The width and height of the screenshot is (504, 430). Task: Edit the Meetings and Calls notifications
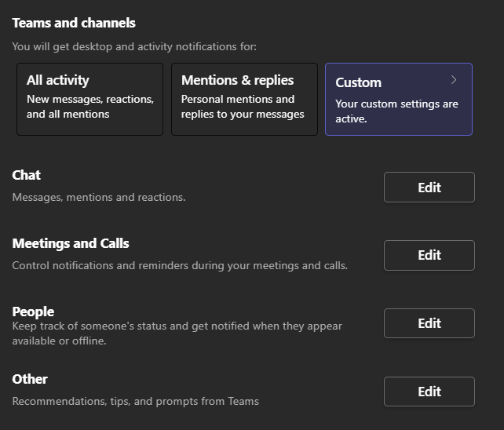[429, 255]
